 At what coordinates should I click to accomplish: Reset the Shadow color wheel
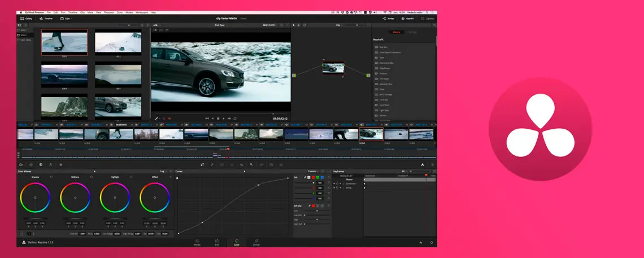[x=51, y=177]
